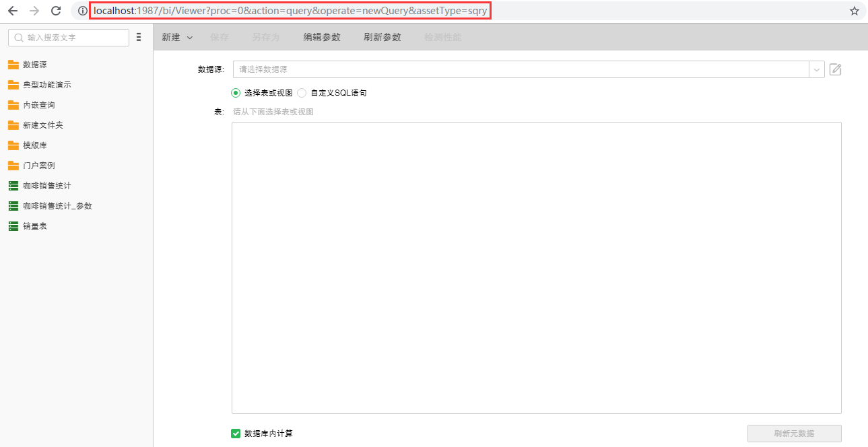This screenshot has height=447, width=868.
Task: Click the browser back arrow
Action: coord(11,11)
